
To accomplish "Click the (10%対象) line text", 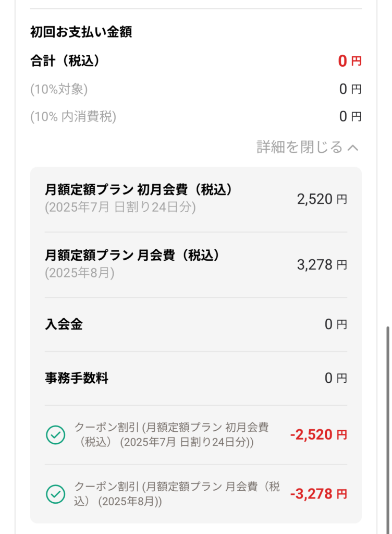I will coord(59,89).
